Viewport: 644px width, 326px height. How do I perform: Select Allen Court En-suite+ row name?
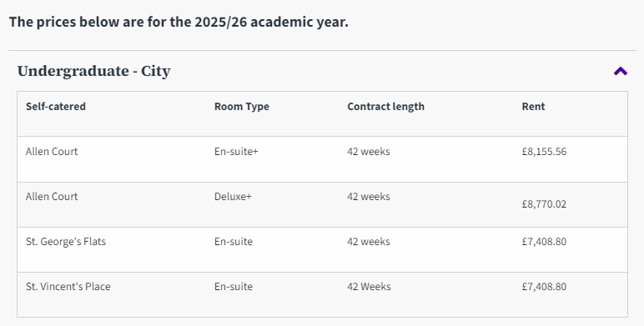[52, 152]
